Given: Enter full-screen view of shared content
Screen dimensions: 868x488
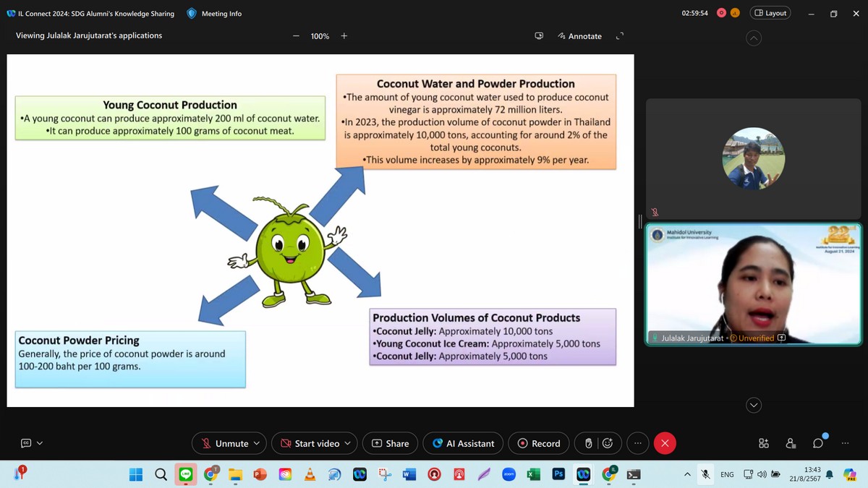Looking at the screenshot, I should tap(619, 36).
